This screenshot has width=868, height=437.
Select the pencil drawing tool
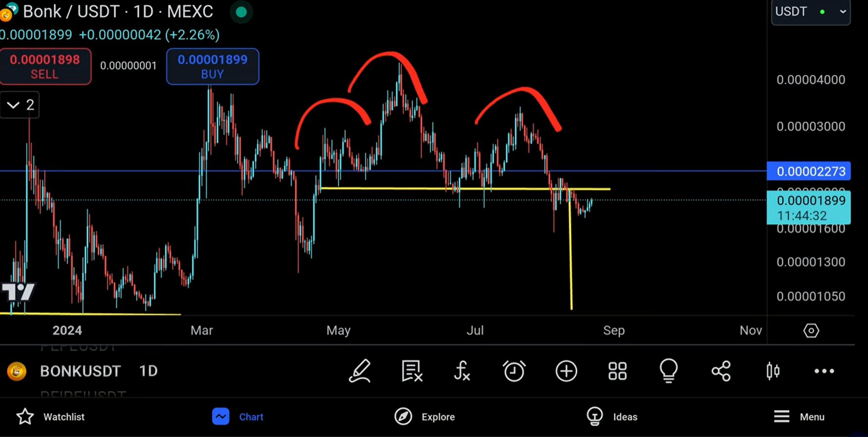[x=360, y=371]
